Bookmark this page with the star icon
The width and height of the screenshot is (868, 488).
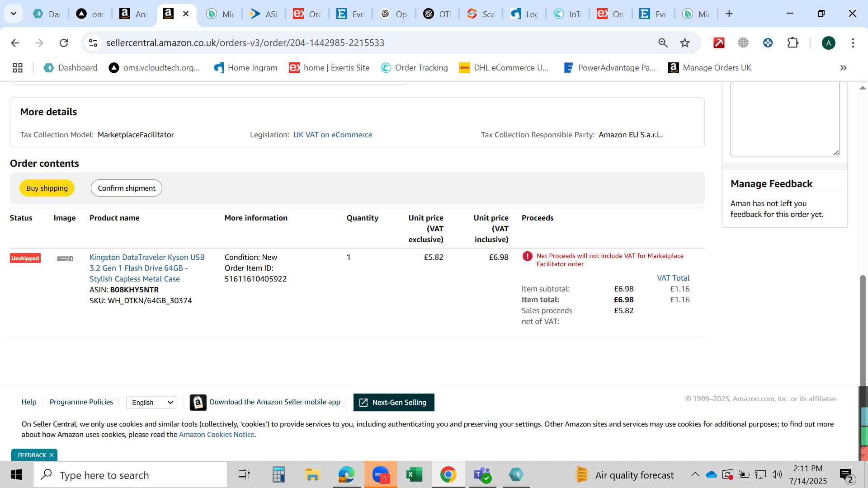click(685, 43)
